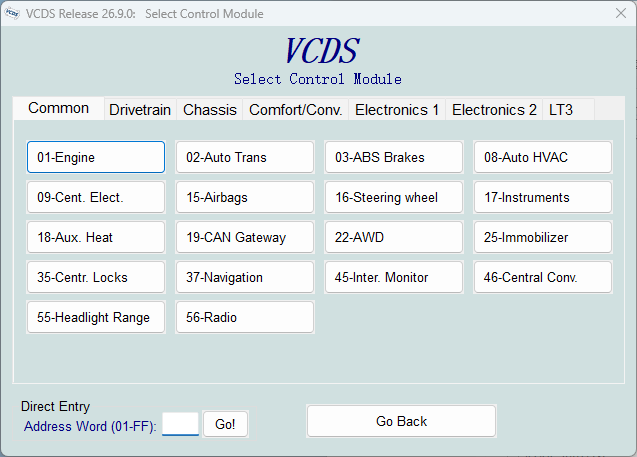This screenshot has height=457, width=637.
Task: Select 19-CAN Gateway module
Action: (x=245, y=237)
